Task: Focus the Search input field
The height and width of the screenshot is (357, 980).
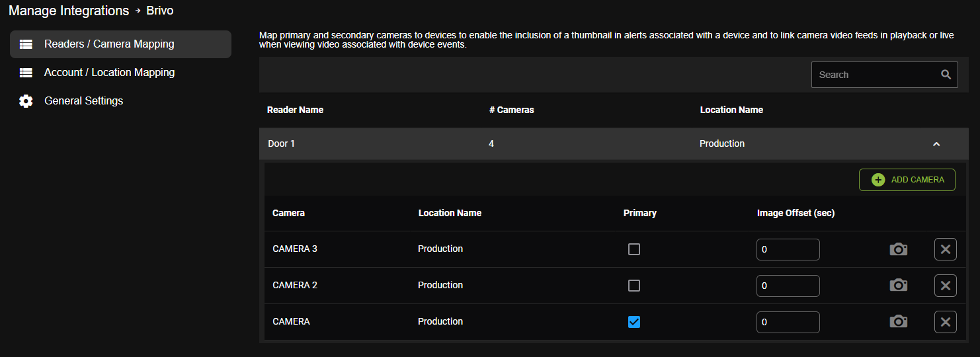Action: coord(885,75)
